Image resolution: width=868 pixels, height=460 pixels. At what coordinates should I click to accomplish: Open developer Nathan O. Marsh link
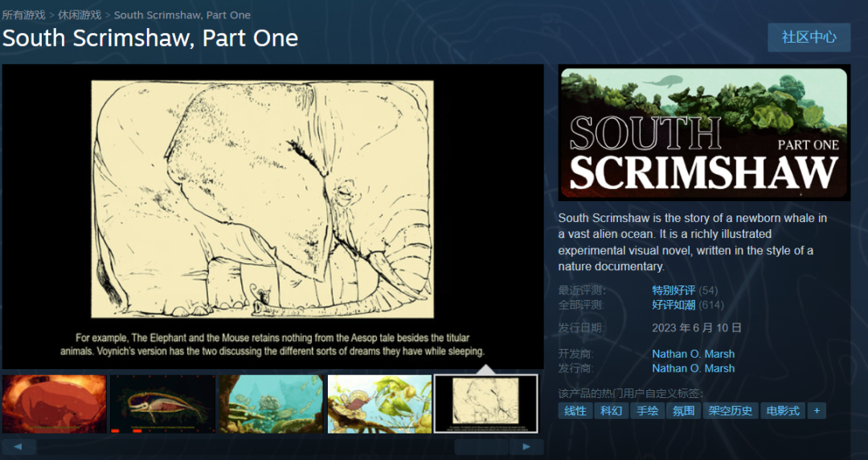point(693,354)
